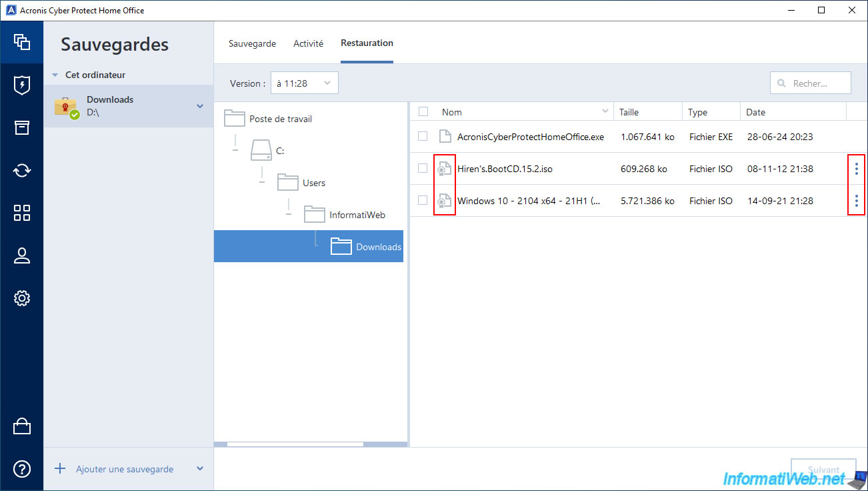The height and width of the screenshot is (491, 868).
Task: Click Ajouter une sauvegarde
Action: [125, 470]
